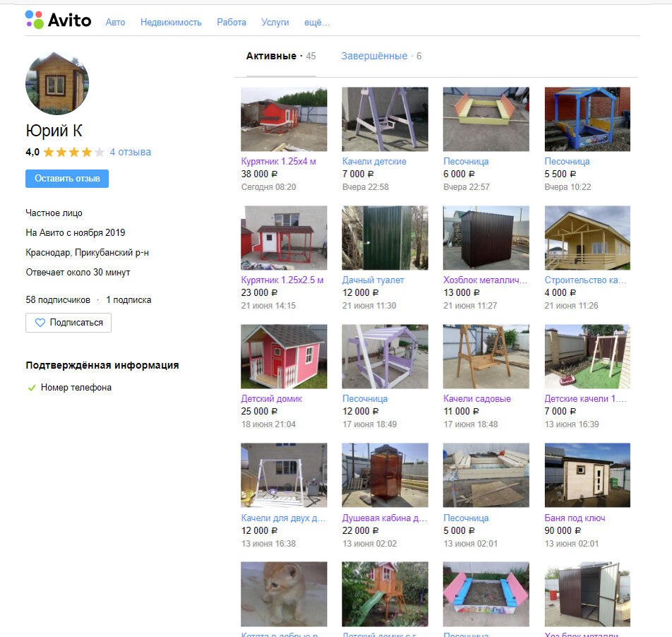Viewport: 672px width, 637px height.
Task: Click the wooden playhouse with slide photo
Action: tap(385, 594)
